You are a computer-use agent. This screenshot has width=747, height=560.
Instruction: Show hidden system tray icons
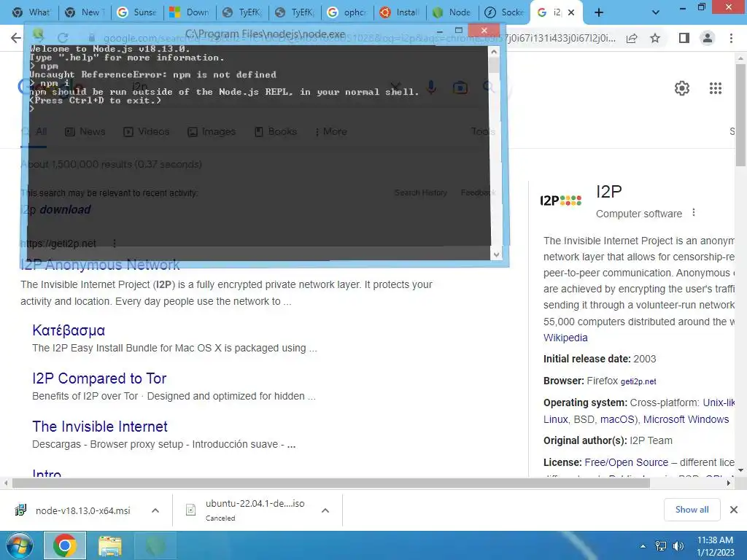pyautogui.click(x=643, y=546)
